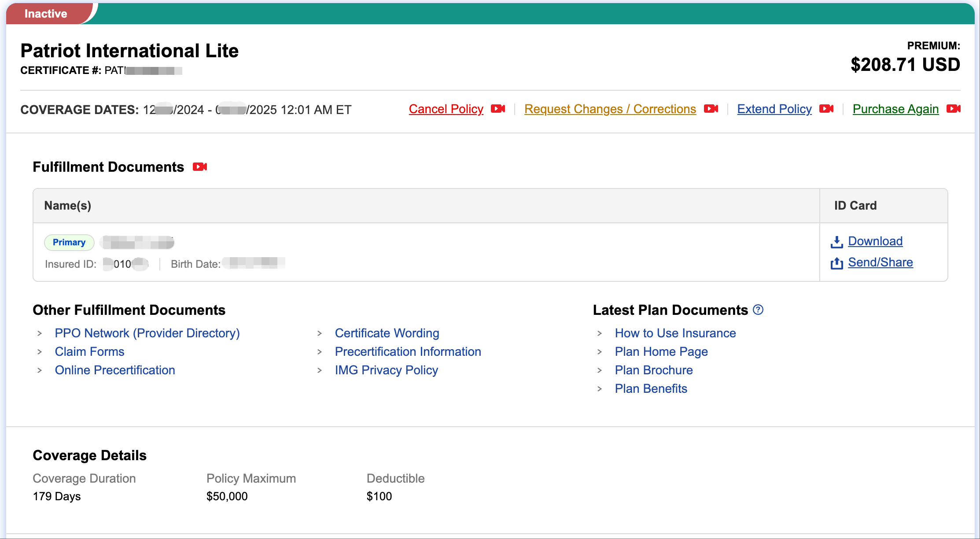The height and width of the screenshot is (539, 980).
Task: Open Request Changes / Corrections link
Action: [x=610, y=109]
